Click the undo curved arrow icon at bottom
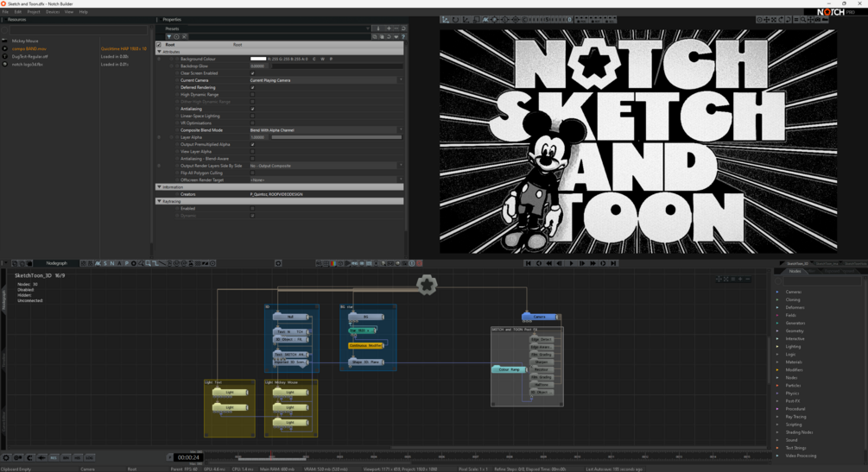Screen dimensions: 868x472 (x=30, y=457)
